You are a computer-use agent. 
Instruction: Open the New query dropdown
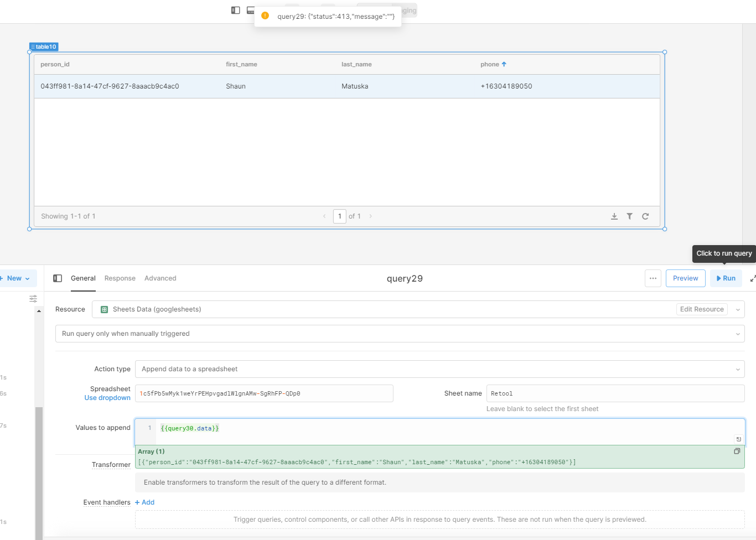(18, 278)
